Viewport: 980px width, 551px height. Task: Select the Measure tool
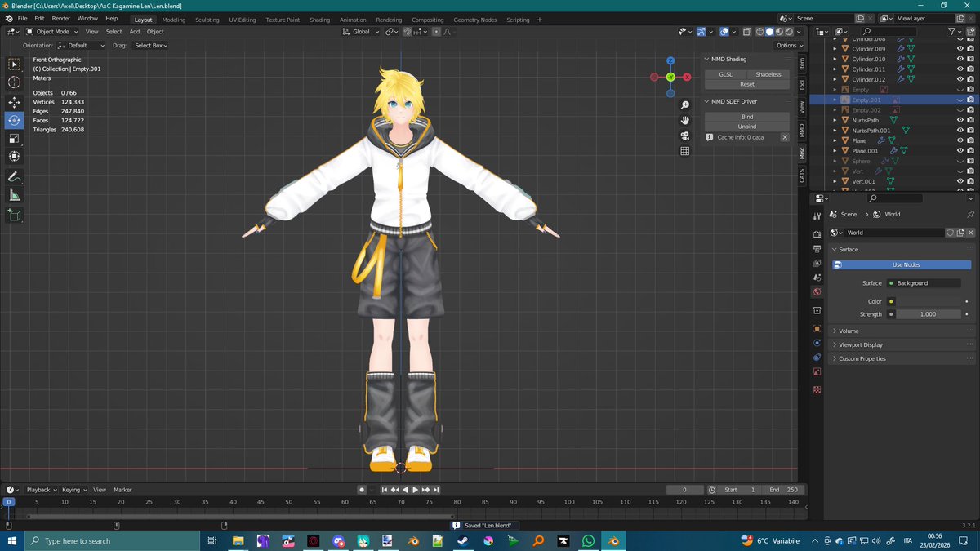pos(14,195)
